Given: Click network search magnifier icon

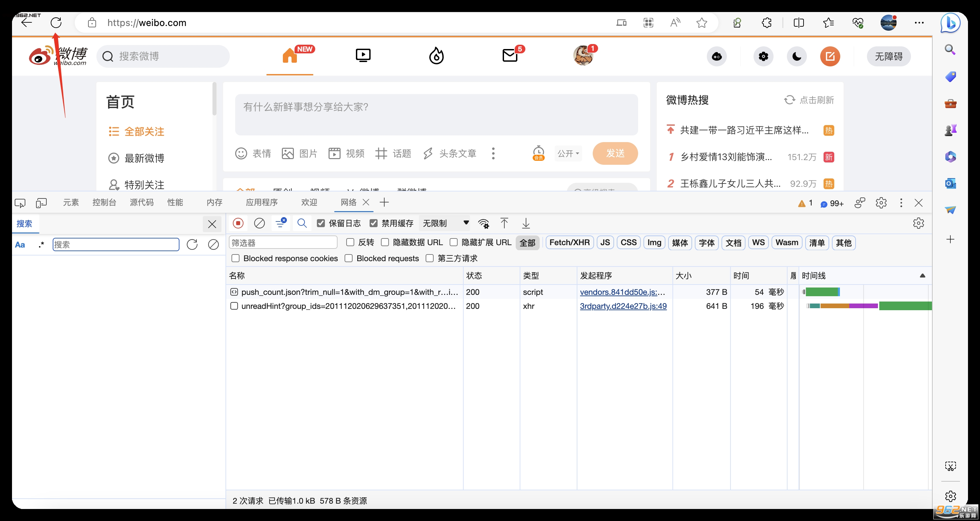Looking at the screenshot, I should 302,223.
